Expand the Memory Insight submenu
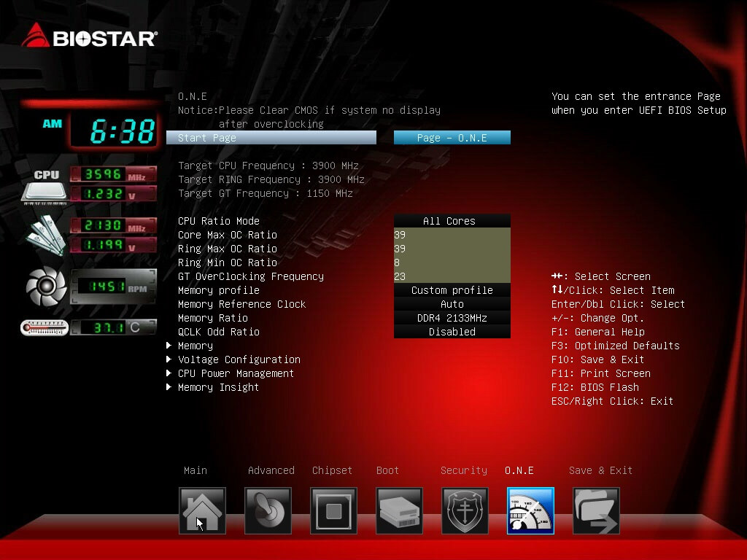Viewport: 747px width, 560px height. 218,387
